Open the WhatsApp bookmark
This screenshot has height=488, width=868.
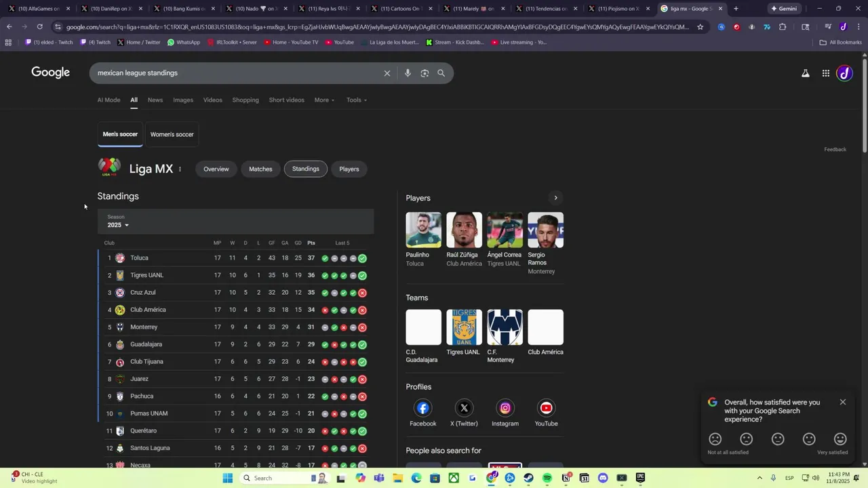click(x=184, y=42)
